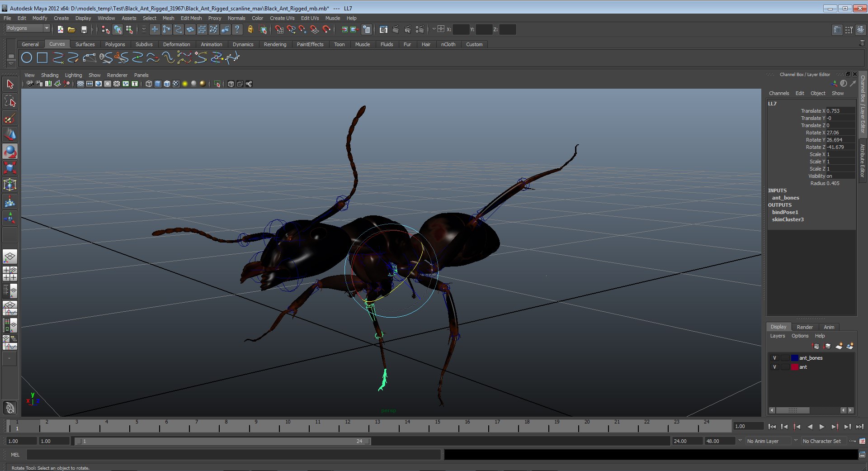Click the New Scene icon
This screenshot has width=868, height=471.
[60, 29]
